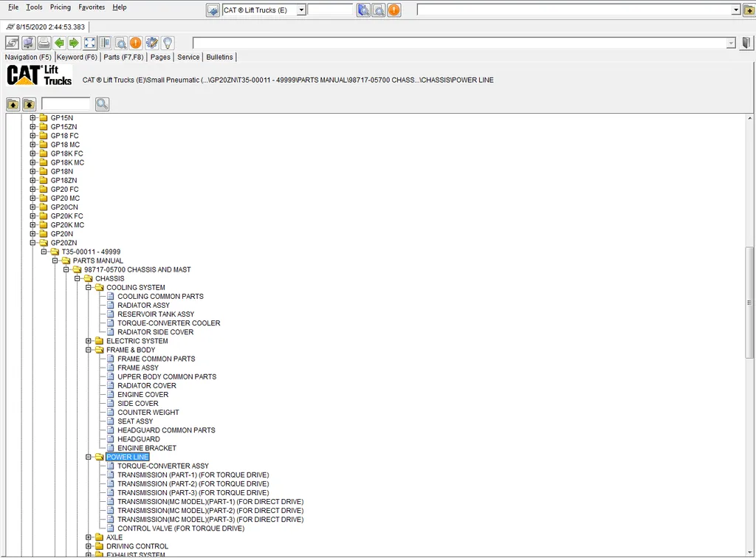Collapse the COOLING SYSTEM folder
Viewport: 756px width, 558px height.
[89, 287]
